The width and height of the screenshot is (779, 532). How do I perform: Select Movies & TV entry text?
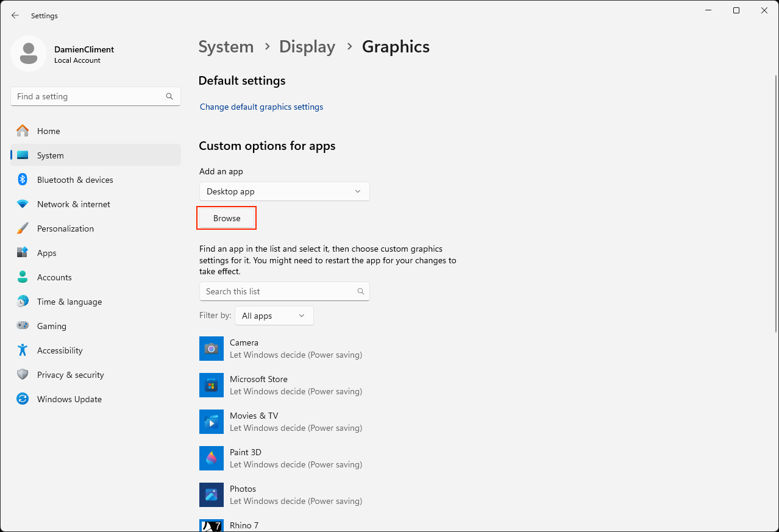(254, 416)
